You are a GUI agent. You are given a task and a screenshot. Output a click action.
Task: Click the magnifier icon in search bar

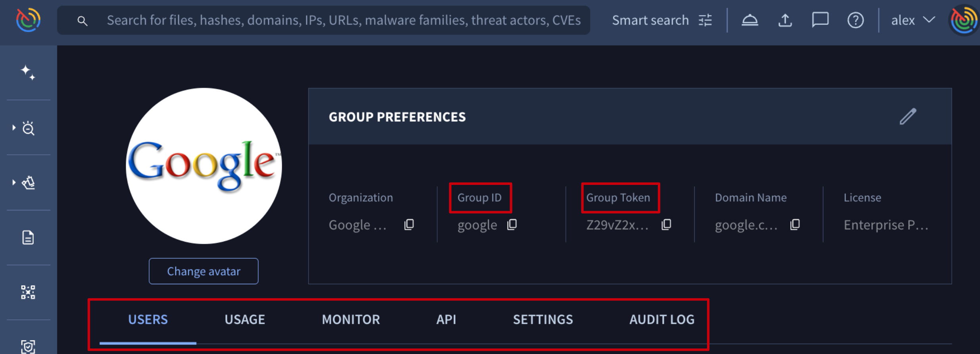(x=82, y=21)
